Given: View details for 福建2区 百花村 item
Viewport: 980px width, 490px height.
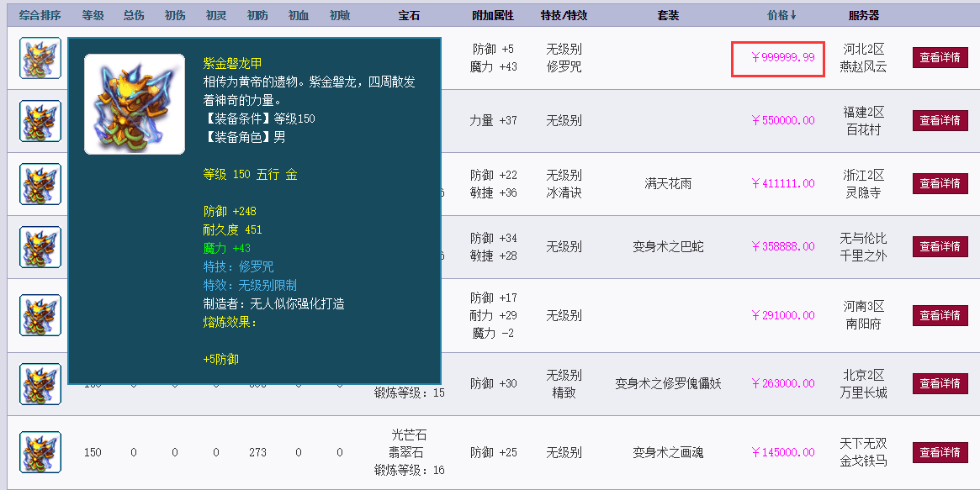Looking at the screenshot, I should pyautogui.click(x=940, y=120).
